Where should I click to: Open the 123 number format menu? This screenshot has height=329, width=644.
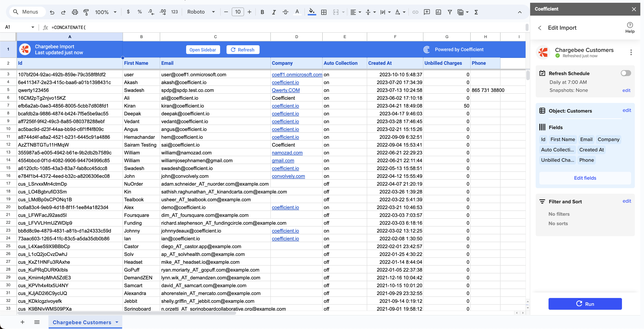[174, 12]
